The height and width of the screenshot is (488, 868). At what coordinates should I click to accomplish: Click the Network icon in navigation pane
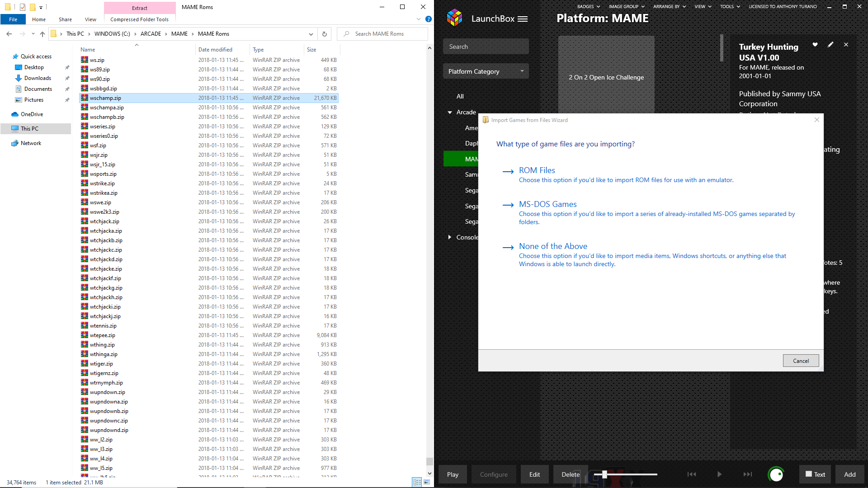[15, 143]
